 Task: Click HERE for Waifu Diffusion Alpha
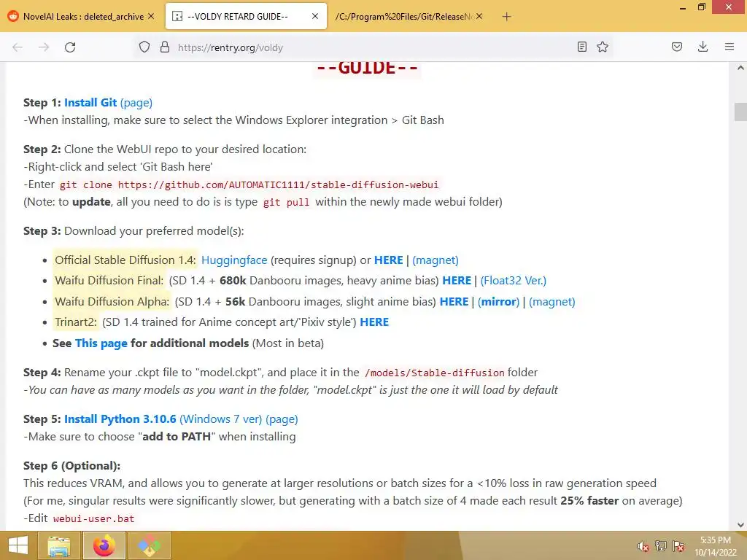(x=454, y=301)
